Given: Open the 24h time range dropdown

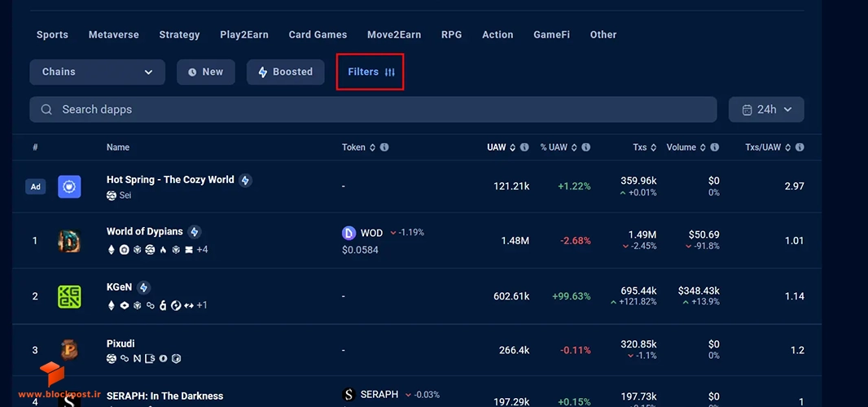Looking at the screenshot, I should coord(767,110).
